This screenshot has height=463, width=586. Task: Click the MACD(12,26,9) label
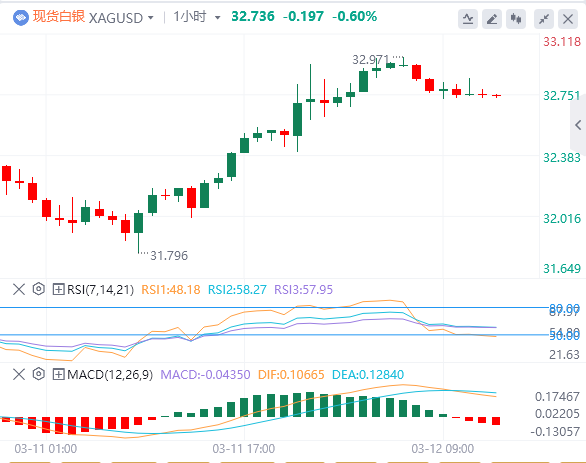[x=110, y=374]
